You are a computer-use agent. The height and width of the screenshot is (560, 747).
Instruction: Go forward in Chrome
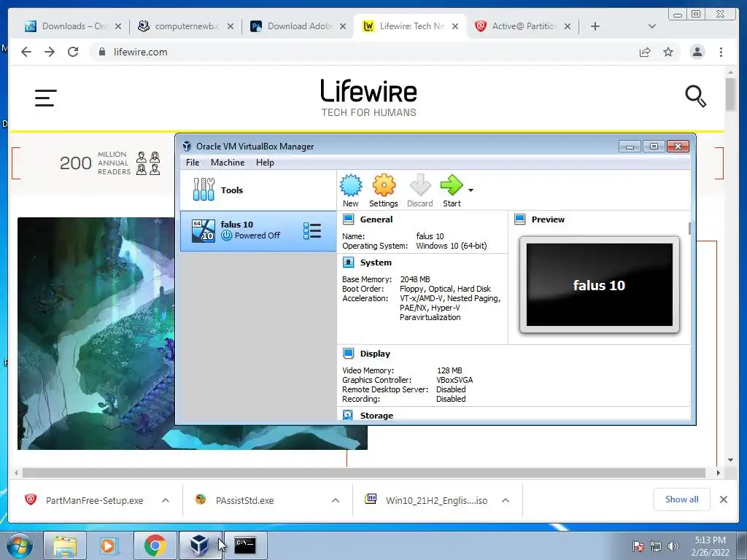coord(50,52)
